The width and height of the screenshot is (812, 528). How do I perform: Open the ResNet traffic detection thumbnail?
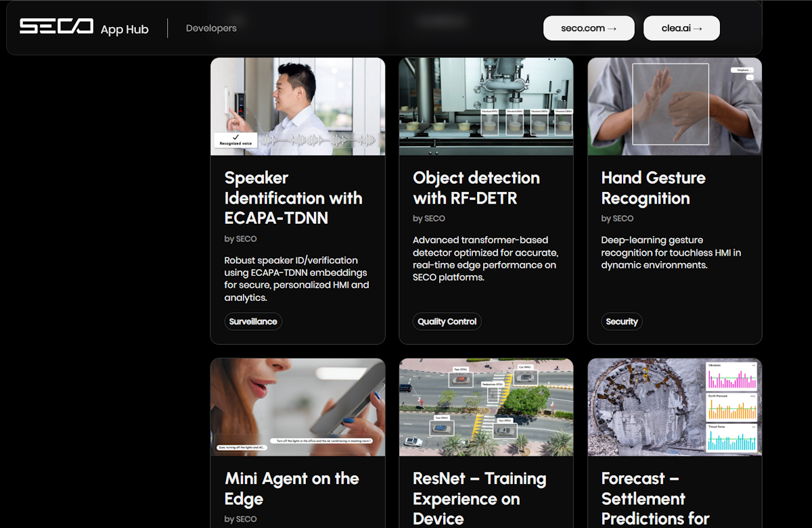[486, 407]
